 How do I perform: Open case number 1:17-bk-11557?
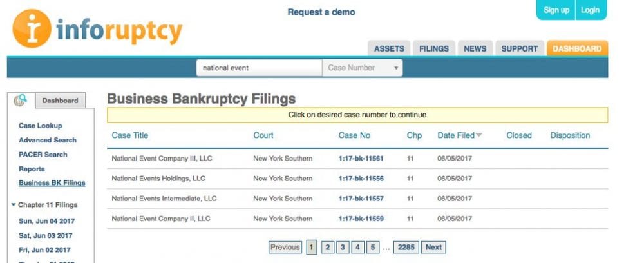[361, 199]
